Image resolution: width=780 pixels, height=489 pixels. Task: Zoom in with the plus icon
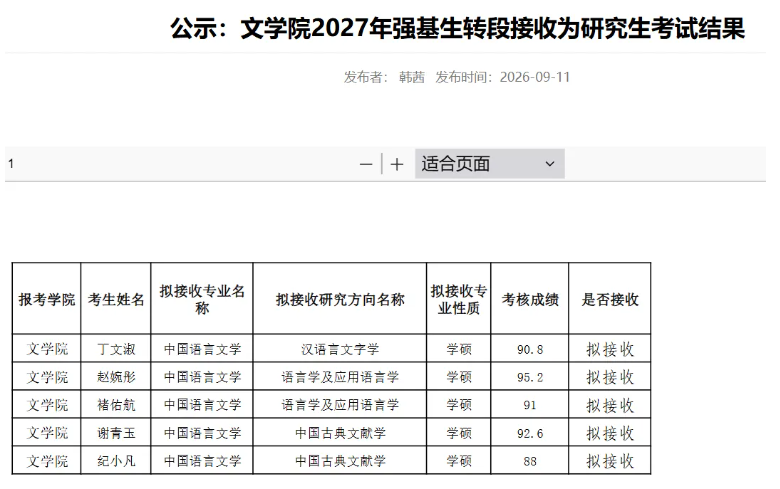(396, 164)
